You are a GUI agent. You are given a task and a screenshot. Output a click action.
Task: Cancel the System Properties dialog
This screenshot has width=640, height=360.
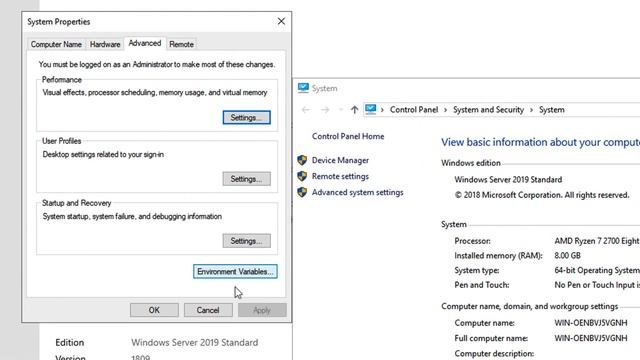(x=208, y=310)
